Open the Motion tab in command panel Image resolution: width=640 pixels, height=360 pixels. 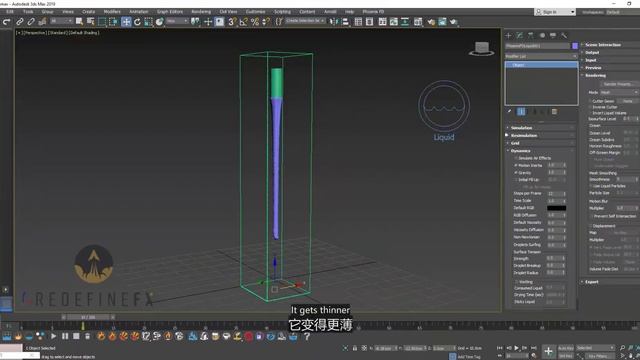click(x=542, y=36)
